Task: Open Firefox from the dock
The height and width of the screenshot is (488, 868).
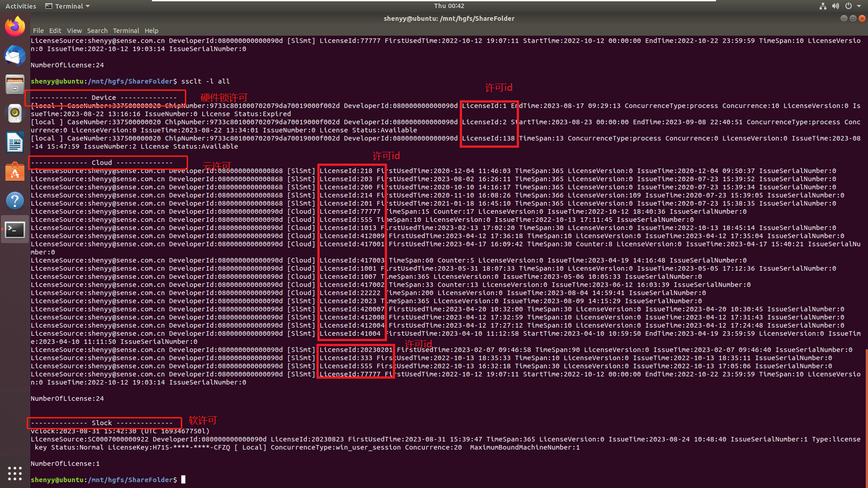Action: pos(15,27)
